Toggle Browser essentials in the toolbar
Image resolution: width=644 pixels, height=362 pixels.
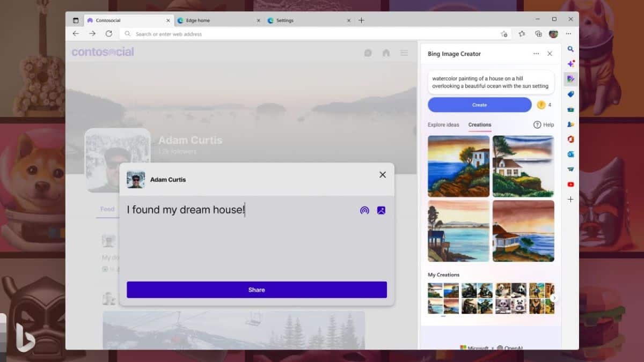(x=538, y=33)
